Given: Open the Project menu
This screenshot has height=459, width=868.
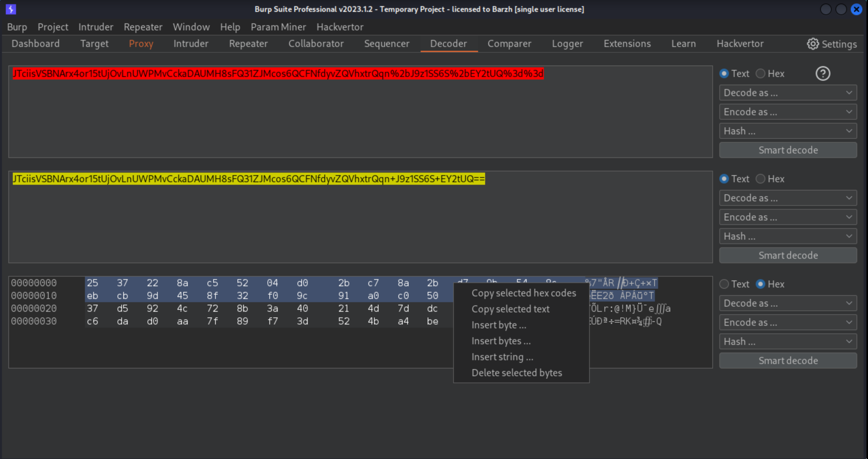Looking at the screenshot, I should (53, 27).
